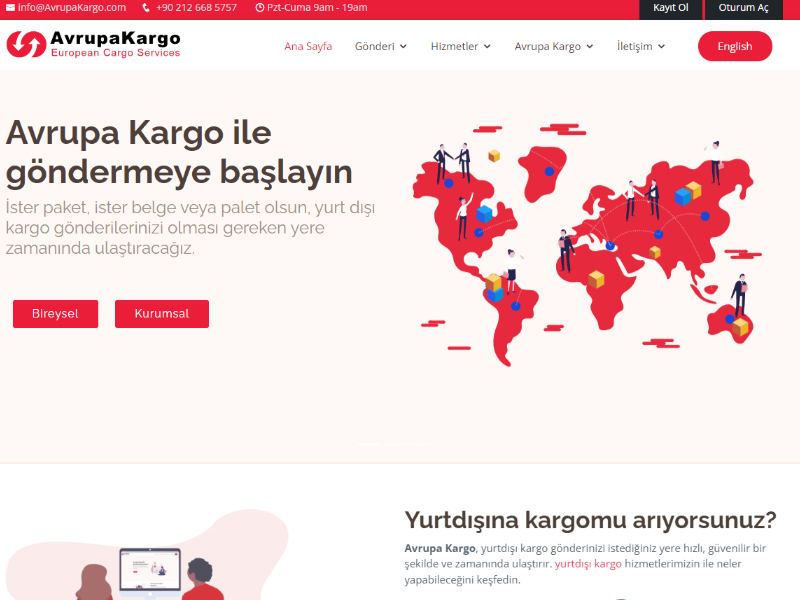The image size is (800, 600).
Task: Click the clock icon beside Pzt-Cuma hours
Action: coord(260,8)
